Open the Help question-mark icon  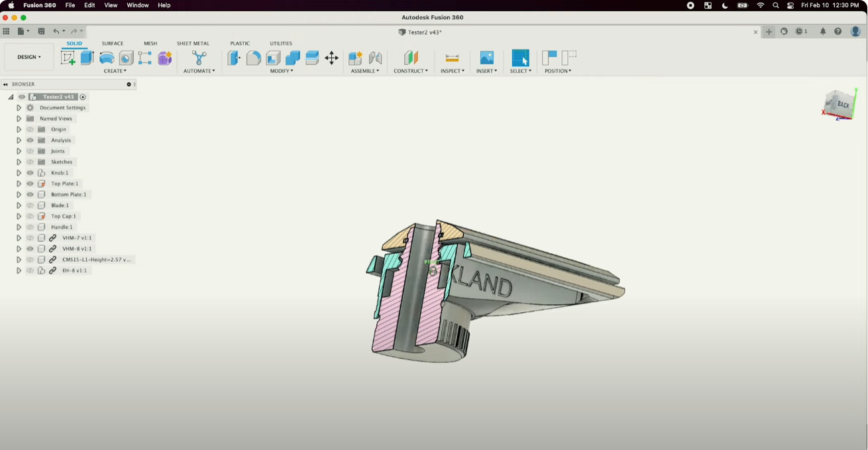pos(838,31)
